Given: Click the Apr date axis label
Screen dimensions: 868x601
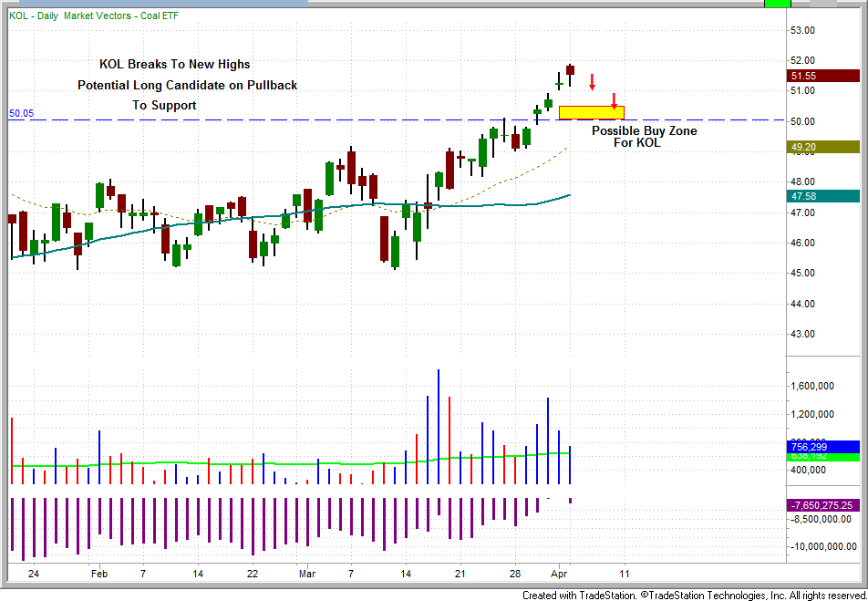Looking at the screenshot, I should pyautogui.click(x=560, y=574).
